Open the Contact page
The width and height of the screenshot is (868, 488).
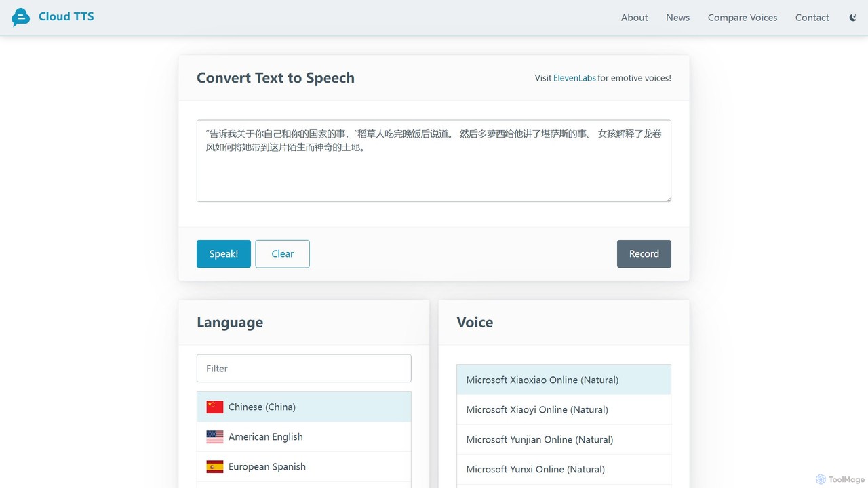812,18
